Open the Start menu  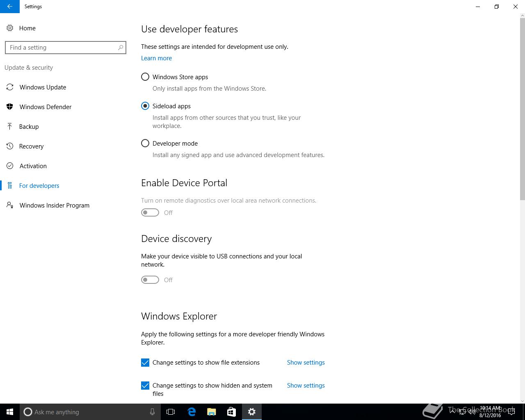pyautogui.click(x=10, y=412)
